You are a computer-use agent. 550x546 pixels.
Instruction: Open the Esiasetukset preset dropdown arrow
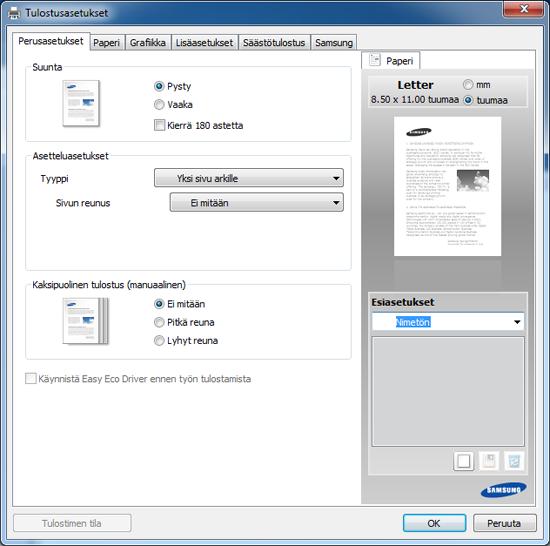(517, 322)
